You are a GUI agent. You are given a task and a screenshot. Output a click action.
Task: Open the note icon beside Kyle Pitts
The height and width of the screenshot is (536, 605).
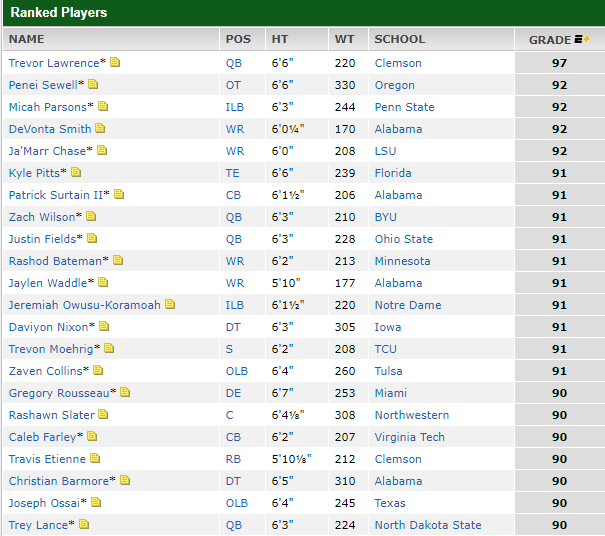point(76,173)
